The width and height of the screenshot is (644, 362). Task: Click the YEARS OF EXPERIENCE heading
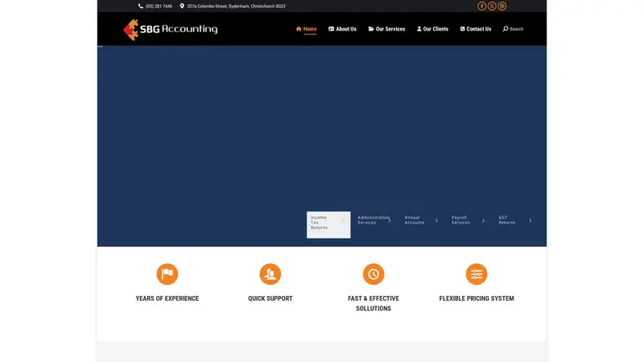(x=167, y=298)
